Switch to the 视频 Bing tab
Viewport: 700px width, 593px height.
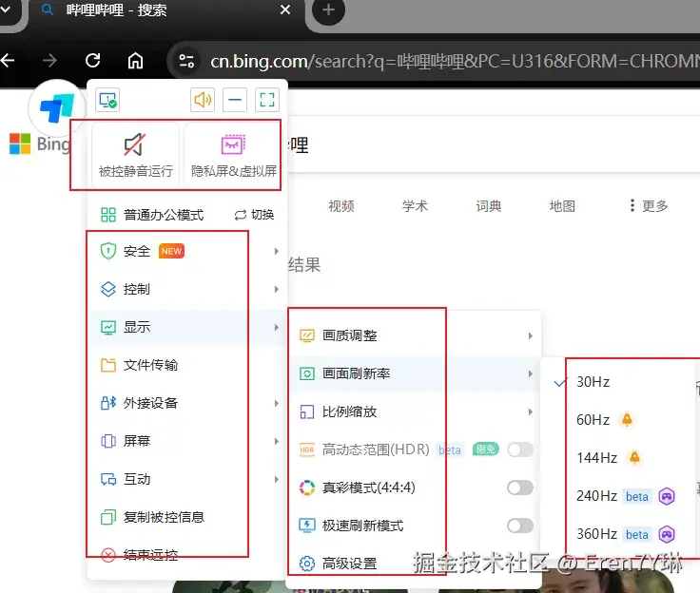click(x=341, y=205)
